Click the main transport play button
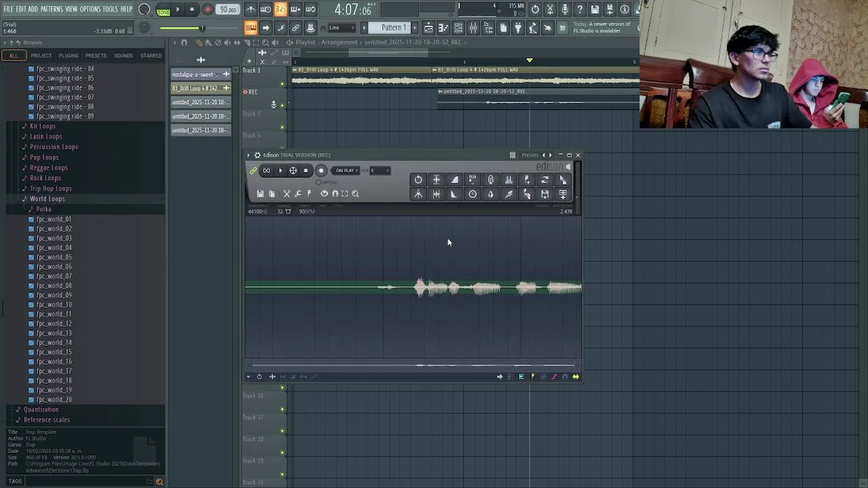868x488 pixels. point(178,9)
